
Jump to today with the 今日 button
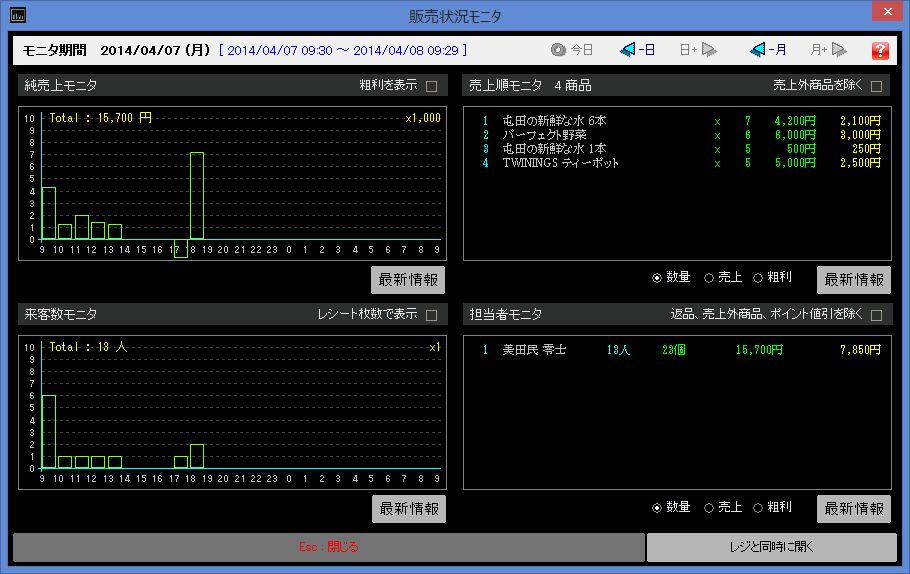click(572, 49)
